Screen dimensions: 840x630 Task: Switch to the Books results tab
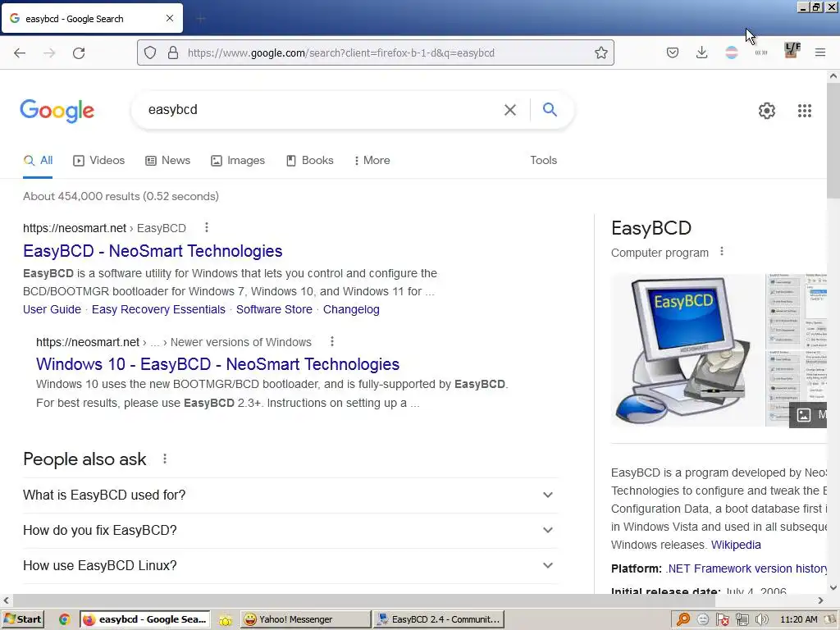310,160
